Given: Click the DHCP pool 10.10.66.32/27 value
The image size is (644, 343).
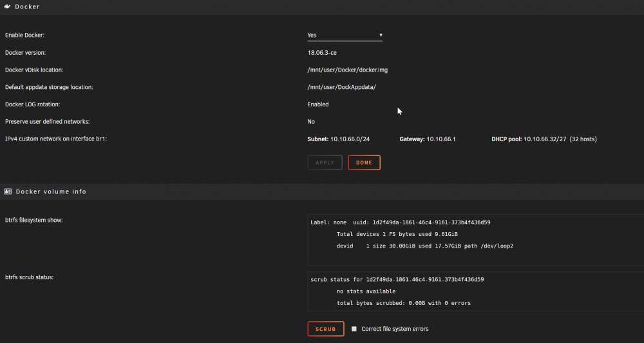Looking at the screenshot, I should click(544, 139).
